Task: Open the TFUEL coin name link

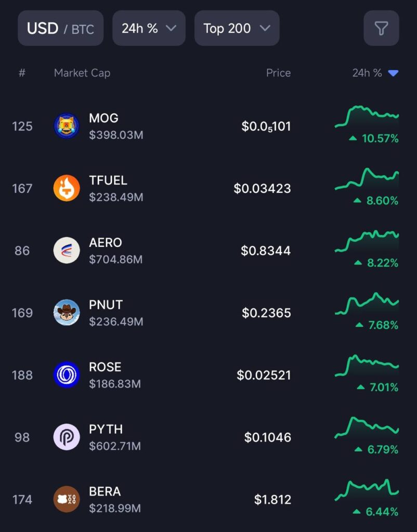Action: coord(108,180)
